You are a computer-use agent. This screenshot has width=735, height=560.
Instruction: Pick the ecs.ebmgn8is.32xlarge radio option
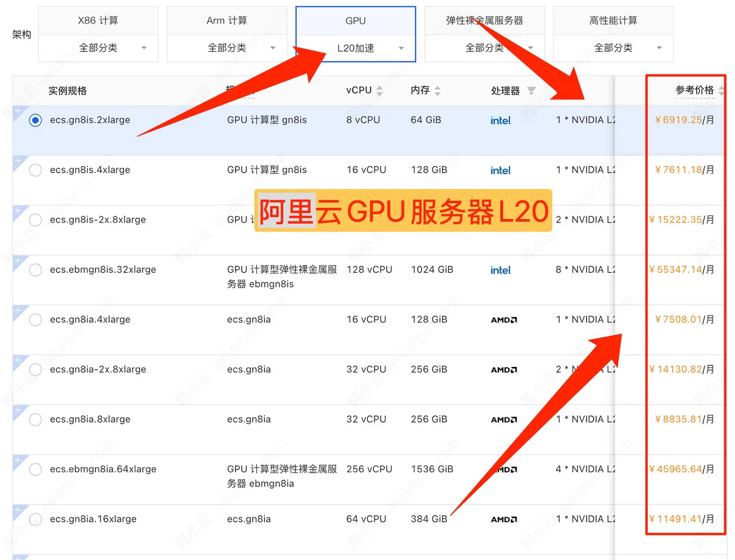[36, 270]
